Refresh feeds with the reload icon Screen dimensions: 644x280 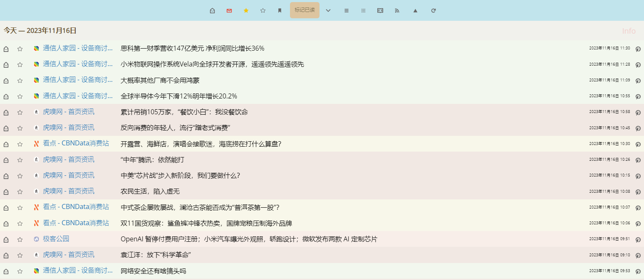(x=433, y=10)
